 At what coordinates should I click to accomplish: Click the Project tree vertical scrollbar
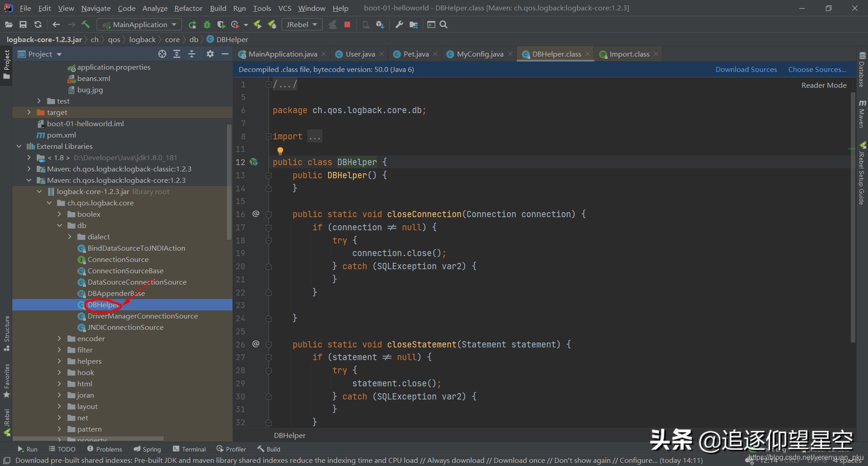[229, 181]
